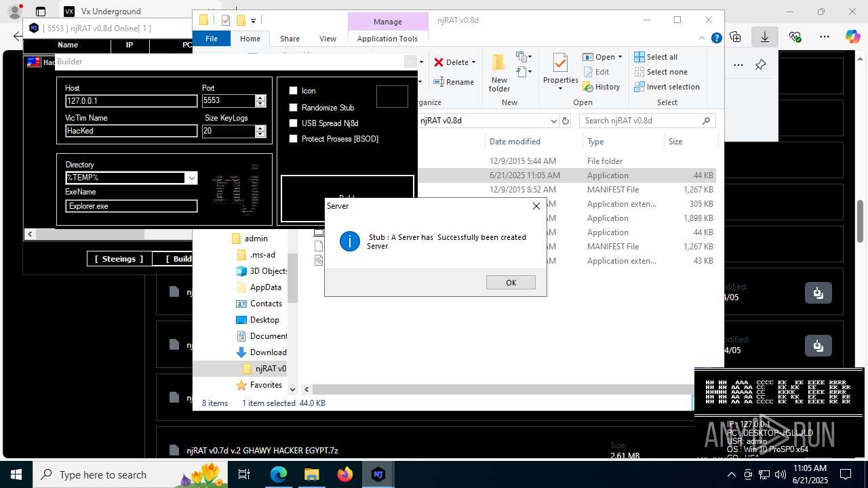Confirm the Server dialog with OK
The height and width of the screenshot is (488, 868).
[511, 283]
